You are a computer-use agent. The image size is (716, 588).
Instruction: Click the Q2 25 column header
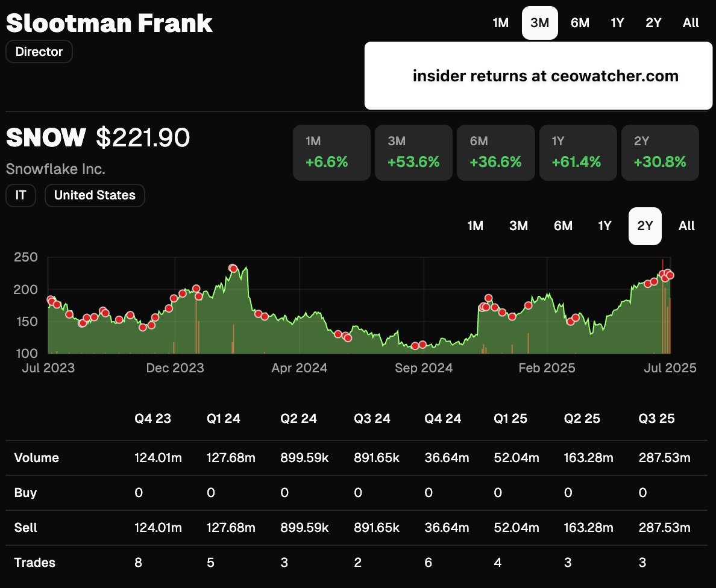(582, 419)
